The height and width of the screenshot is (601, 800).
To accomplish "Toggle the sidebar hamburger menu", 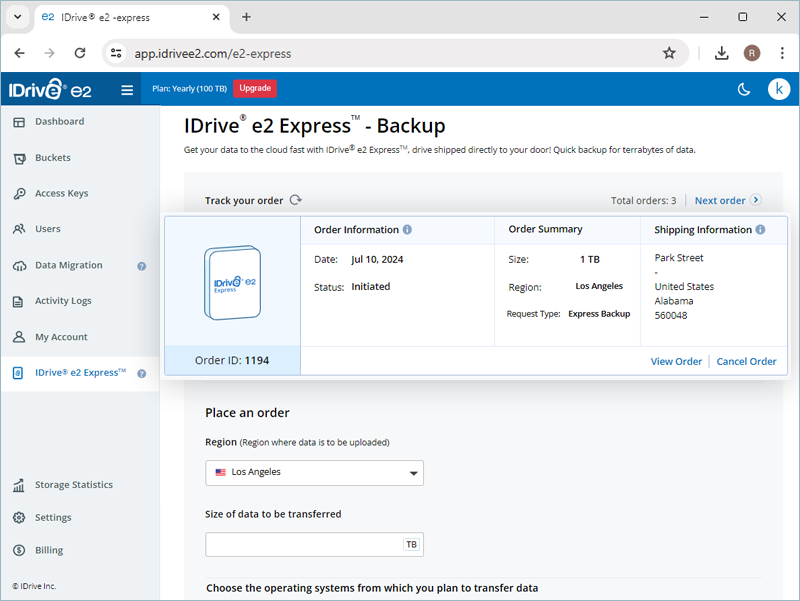I will (x=127, y=90).
